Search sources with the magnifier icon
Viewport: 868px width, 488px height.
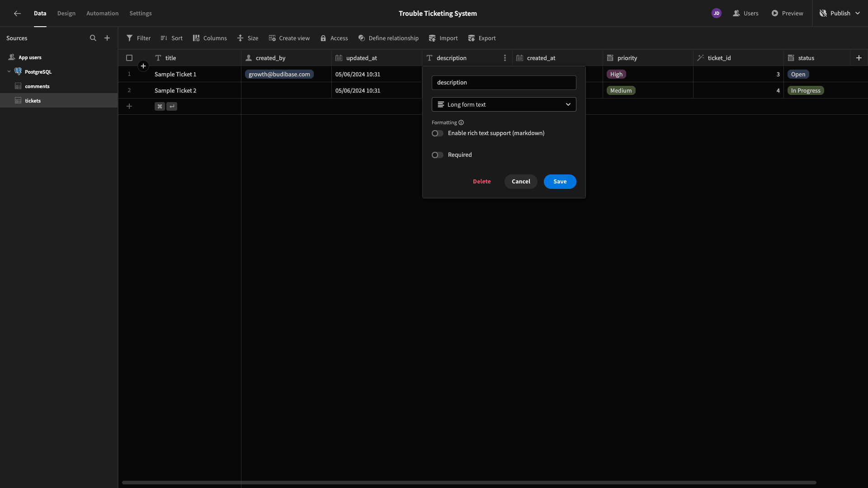tap(93, 38)
